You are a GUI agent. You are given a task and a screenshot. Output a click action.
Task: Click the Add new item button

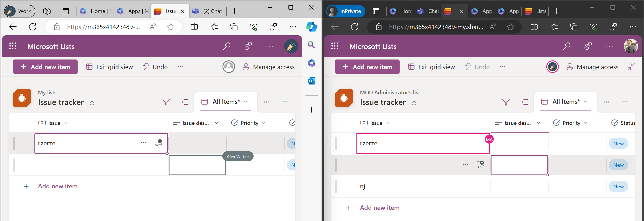coord(45,66)
